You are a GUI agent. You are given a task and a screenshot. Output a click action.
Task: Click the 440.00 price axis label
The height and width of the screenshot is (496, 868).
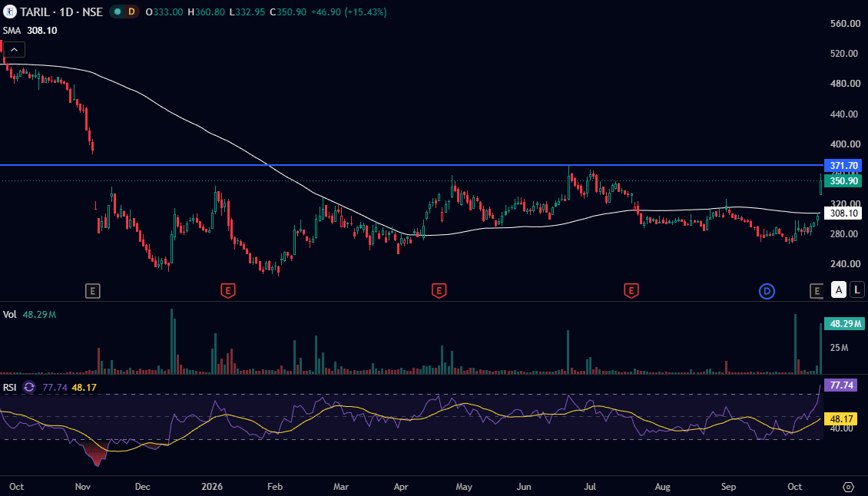pyautogui.click(x=845, y=114)
